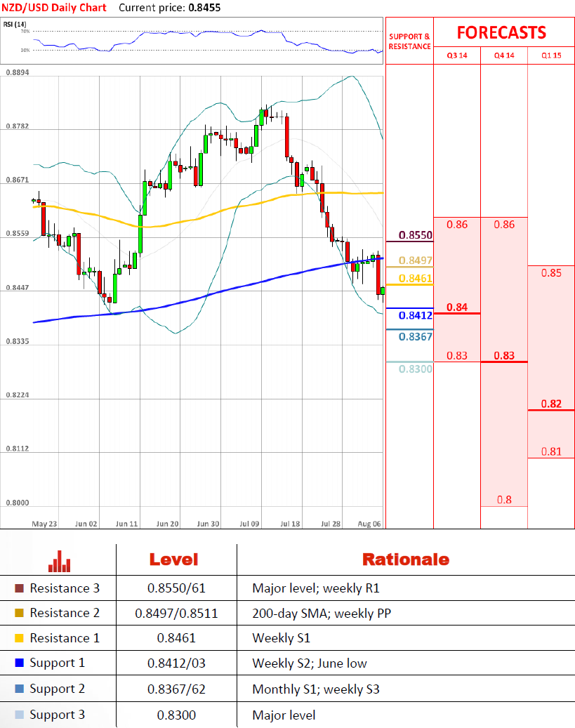The image size is (575, 728).
Task: Click the 0.8550 resistance level label
Action: (416, 235)
